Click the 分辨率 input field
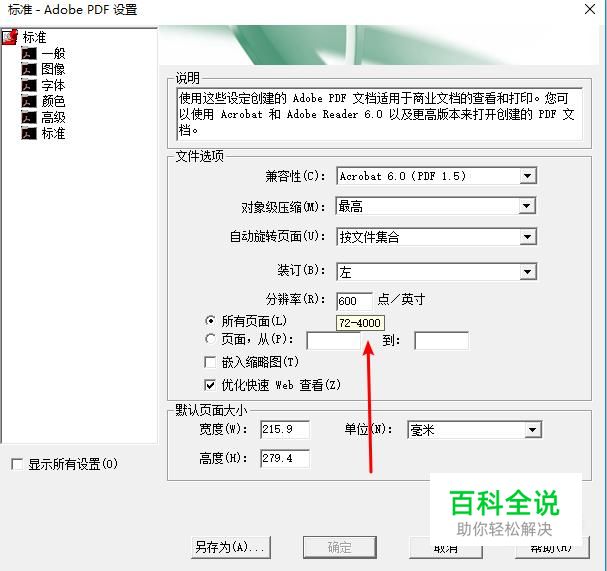 pos(354,301)
